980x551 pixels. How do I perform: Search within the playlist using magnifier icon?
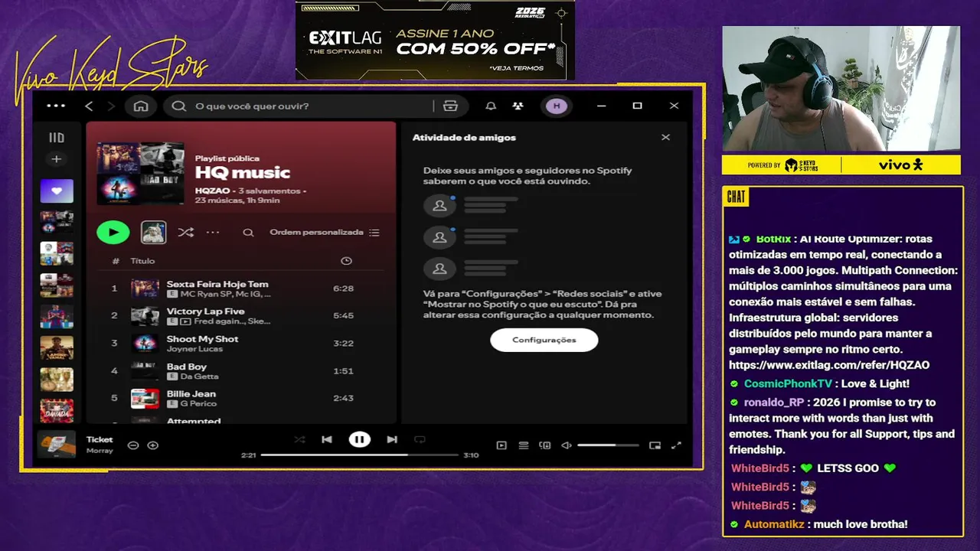coord(248,232)
